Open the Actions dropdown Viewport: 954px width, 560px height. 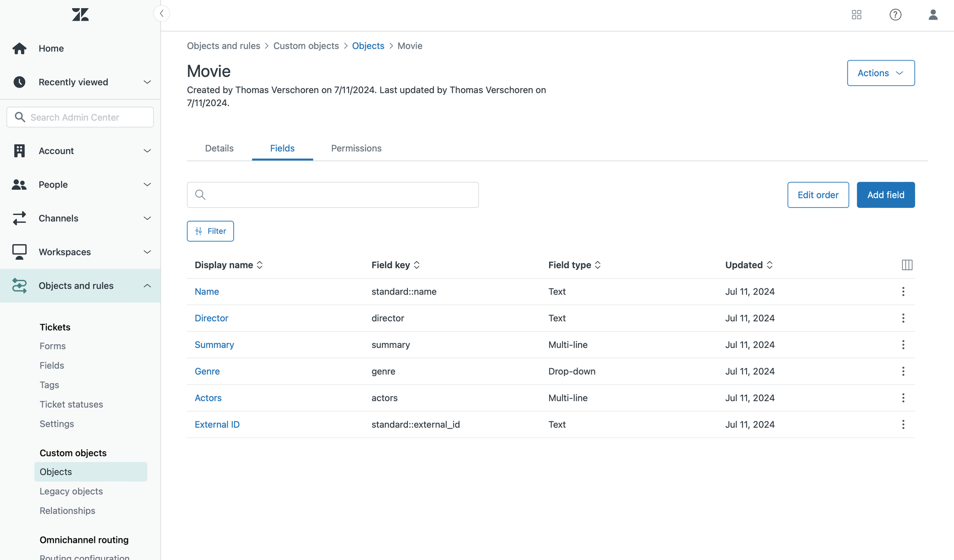[881, 73]
